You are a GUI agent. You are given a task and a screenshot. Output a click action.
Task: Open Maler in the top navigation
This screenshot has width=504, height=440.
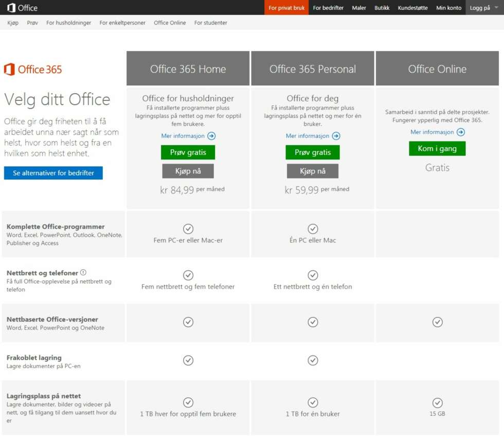click(x=359, y=7)
